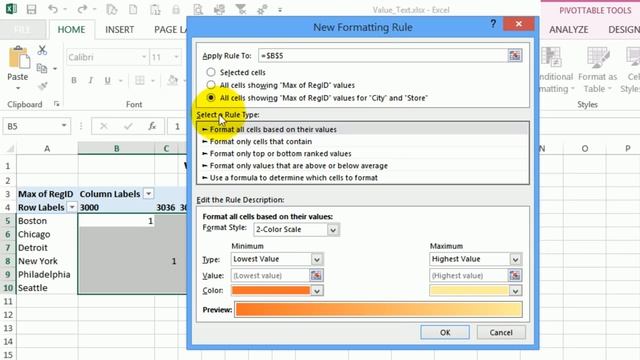This screenshot has width=640, height=360.
Task: Click the range selector icon beside Apply Rule To
Action: 515,56
